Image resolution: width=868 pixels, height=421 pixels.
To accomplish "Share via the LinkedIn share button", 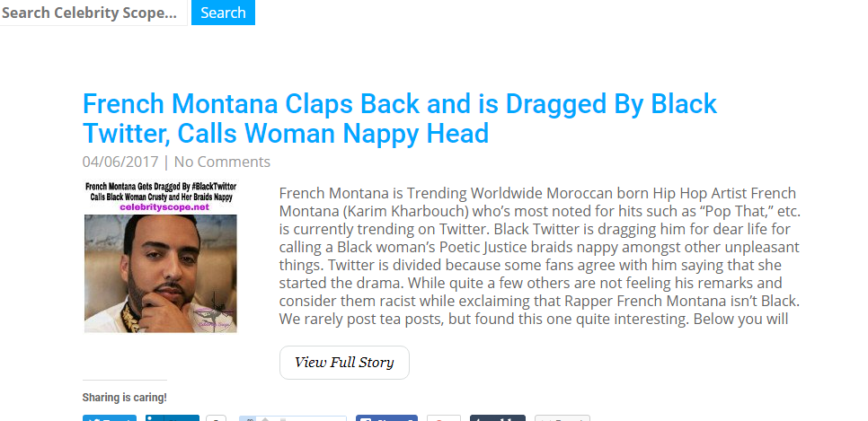I will 172,417.
